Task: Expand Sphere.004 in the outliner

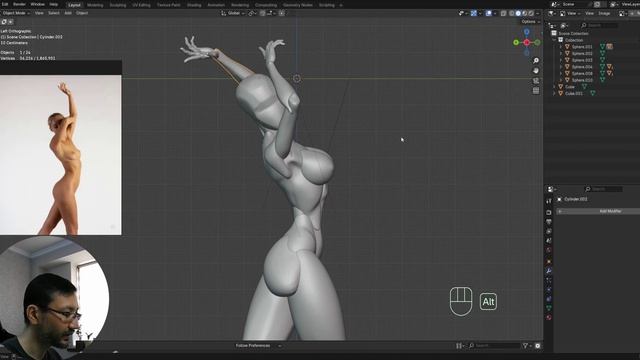Action: pyautogui.click(x=561, y=67)
